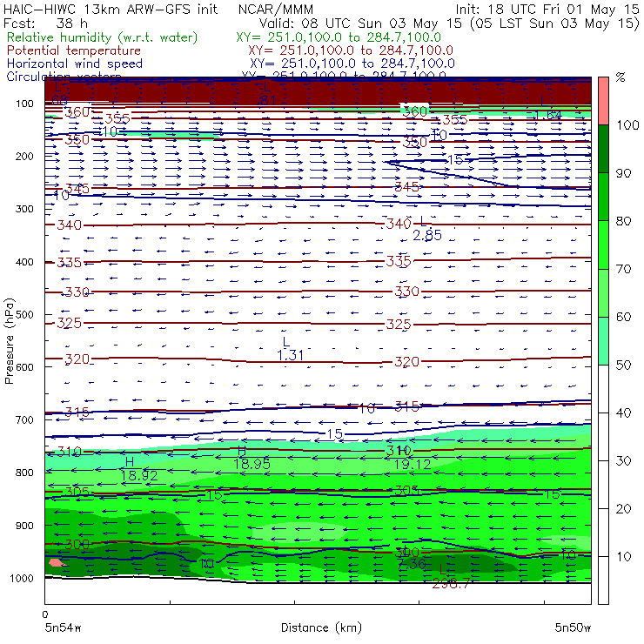
Task: Click the pale aqua 50–60% colorbar segment
Action: click(x=603, y=340)
